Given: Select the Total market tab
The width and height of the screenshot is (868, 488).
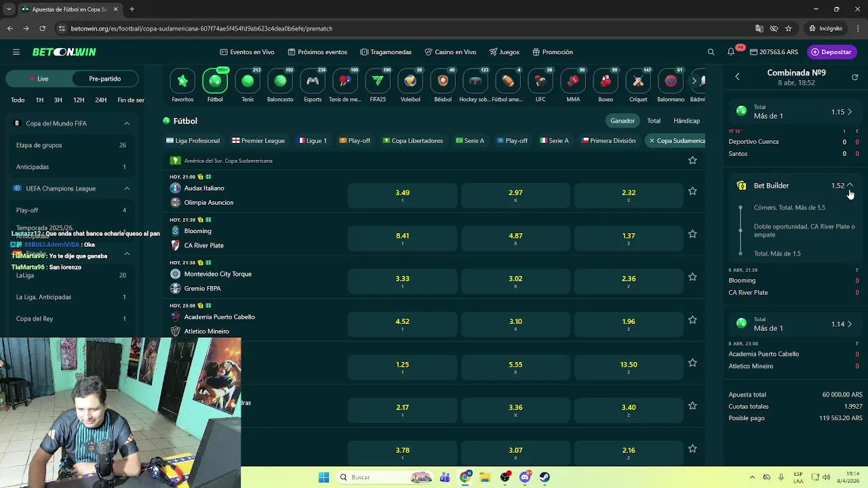Looking at the screenshot, I should pos(654,121).
